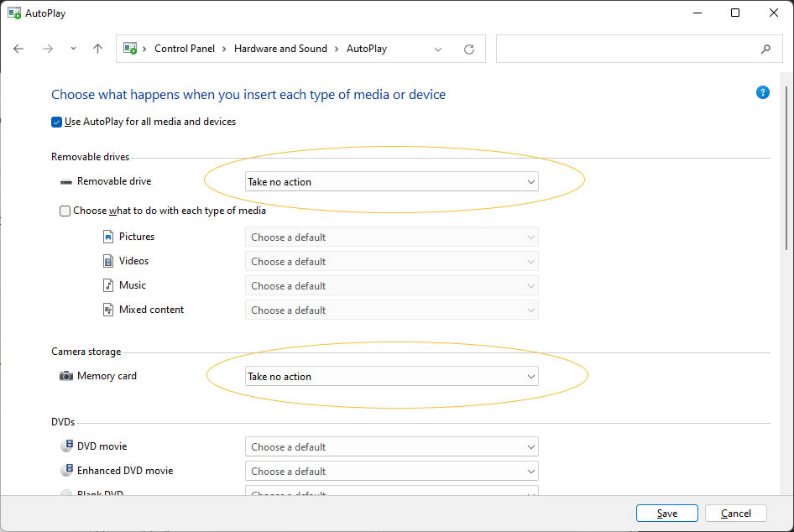
Task: Cancel the AutoPlay changes
Action: coord(735,513)
